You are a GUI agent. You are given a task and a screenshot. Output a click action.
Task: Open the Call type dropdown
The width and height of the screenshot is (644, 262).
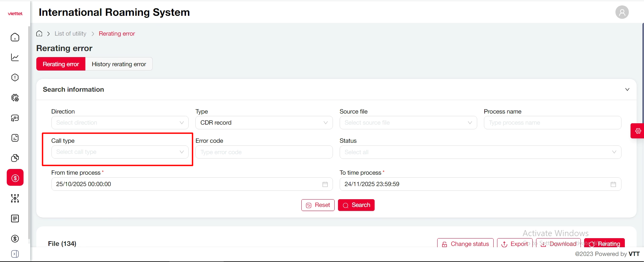[120, 152]
